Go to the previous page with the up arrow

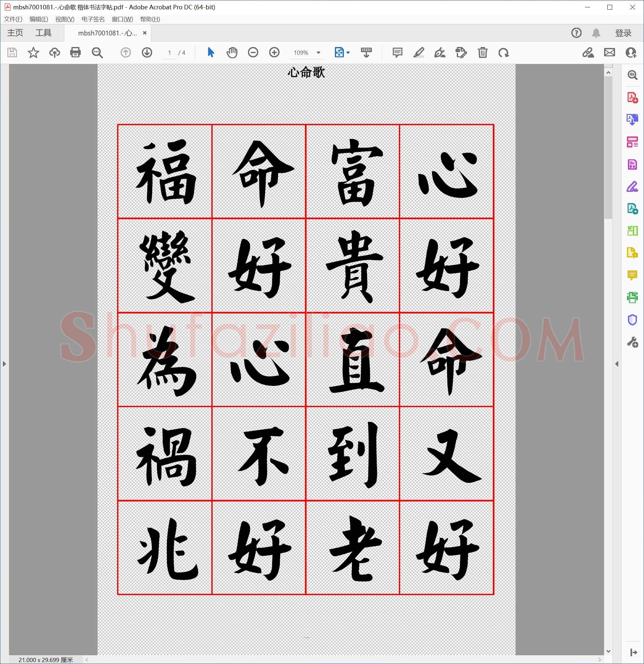pyautogui.click(x=126, y=52)
